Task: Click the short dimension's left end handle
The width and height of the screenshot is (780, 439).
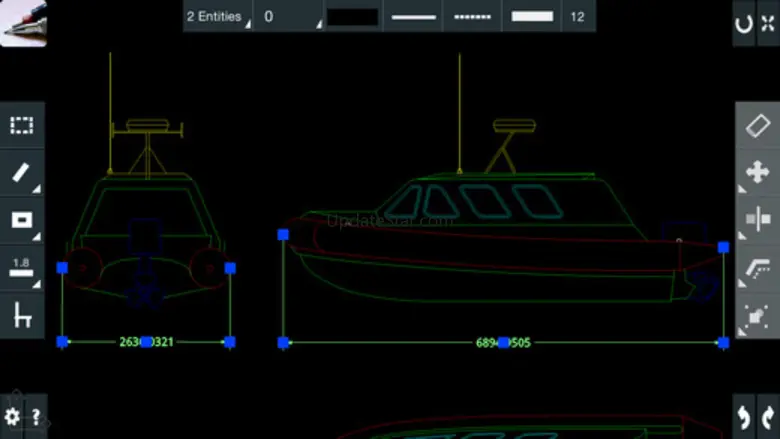Action: [x=62, y=342]
